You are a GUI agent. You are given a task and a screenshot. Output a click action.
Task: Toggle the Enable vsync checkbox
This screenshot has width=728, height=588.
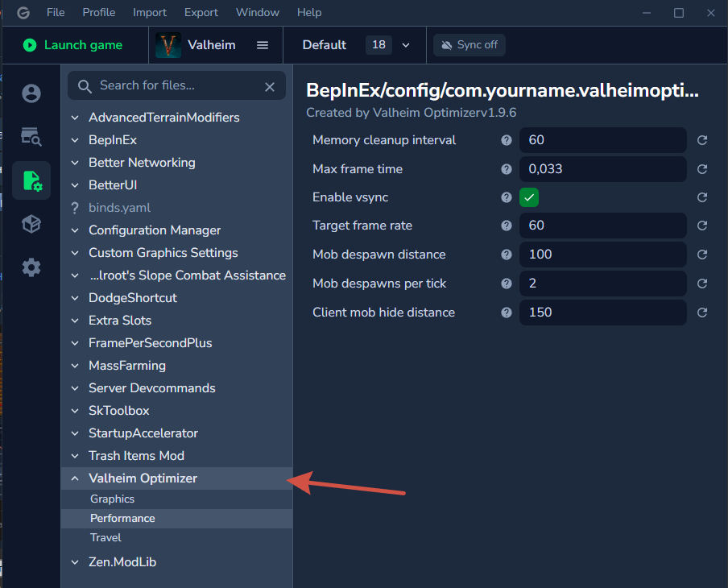pos(529,197)
